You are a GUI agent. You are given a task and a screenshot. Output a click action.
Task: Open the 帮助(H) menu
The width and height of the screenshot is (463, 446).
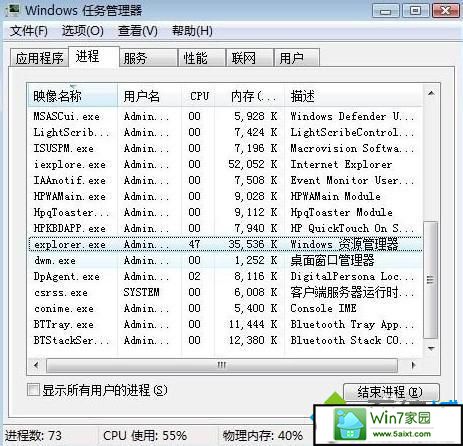[x=192, y=31]
